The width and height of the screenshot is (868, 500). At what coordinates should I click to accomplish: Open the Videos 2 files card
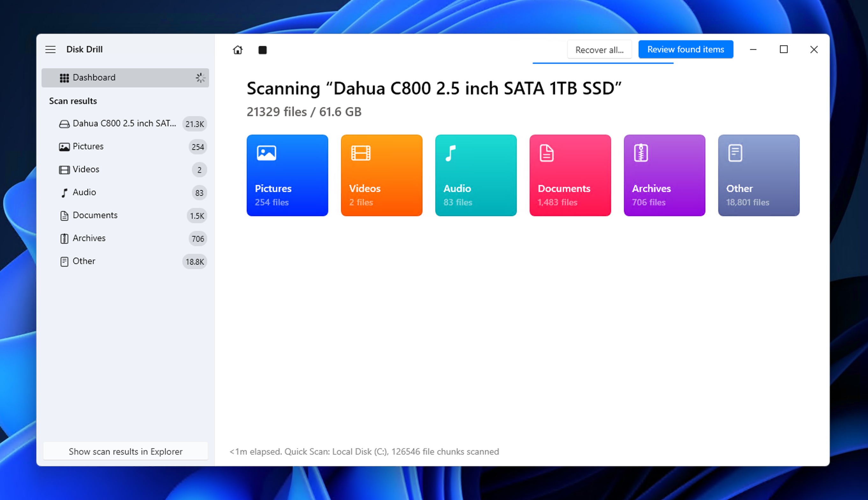click(381, 175)
